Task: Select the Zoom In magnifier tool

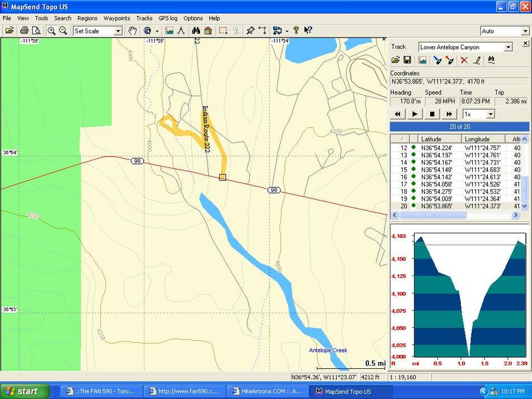Action: [x=52, y=31]
